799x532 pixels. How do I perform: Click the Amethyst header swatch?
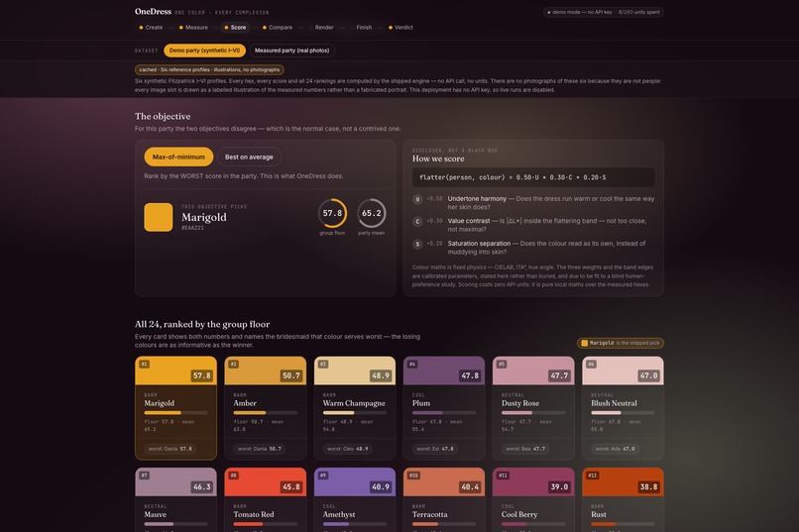[x=355, y=481]
